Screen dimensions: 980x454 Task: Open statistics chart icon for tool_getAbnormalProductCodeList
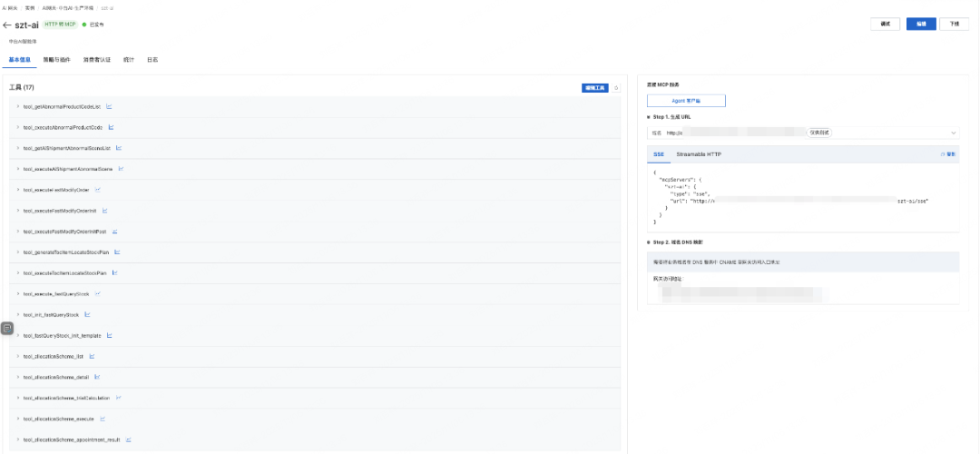tap(109, 106)
